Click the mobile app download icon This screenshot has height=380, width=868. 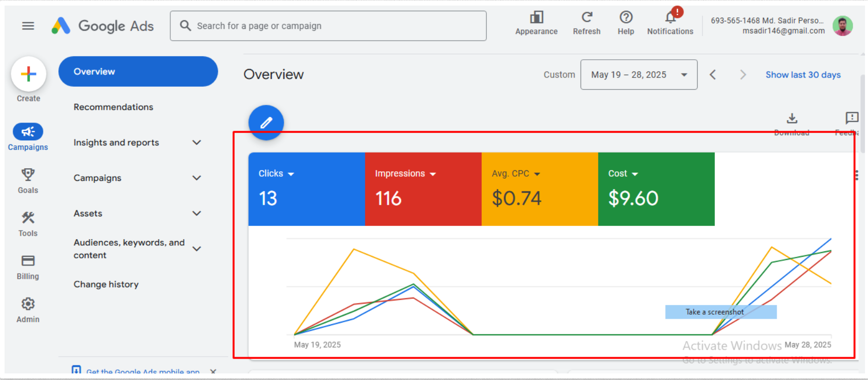[x=76, y=370]
